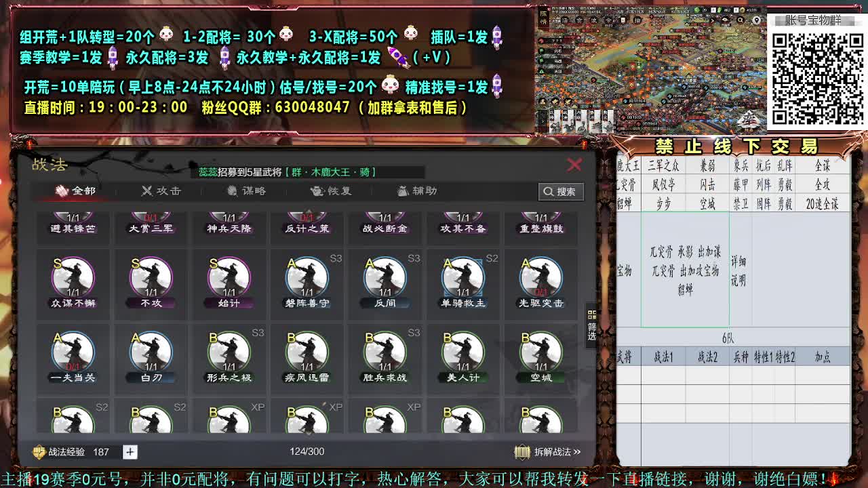Click the 124/300 skill count
Screen dimensions: 868x488
click(307, 451)
